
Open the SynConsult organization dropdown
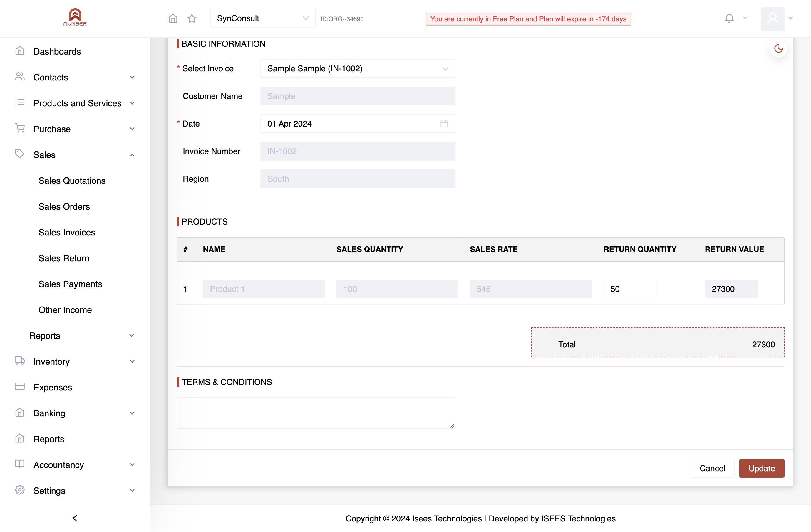[263, 18]
